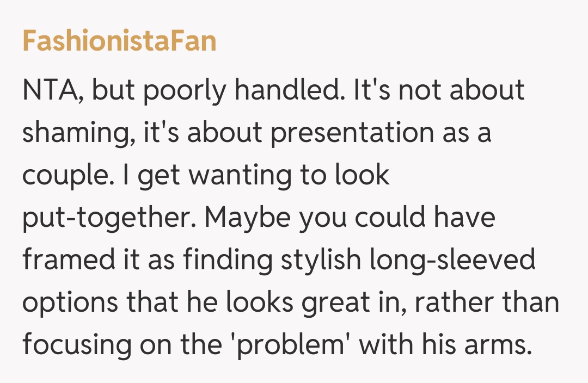Screen dimensions: 588x383
Task: Open the FashionistaFan user profile
Action: point(119,41)
